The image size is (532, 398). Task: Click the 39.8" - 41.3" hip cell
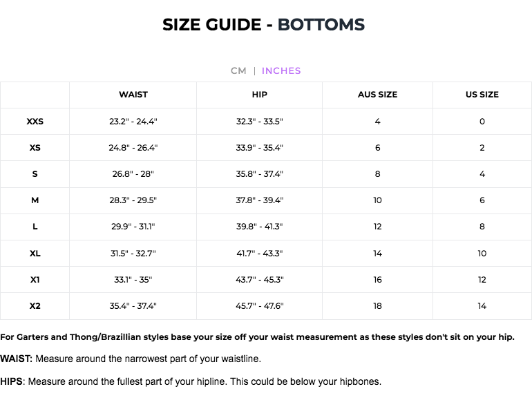click(x=260, y=227)
